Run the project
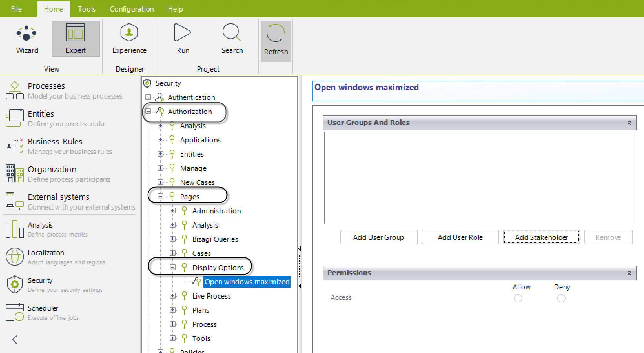The image size is (644, 353). pyautogui.click(x=183, y=39)
